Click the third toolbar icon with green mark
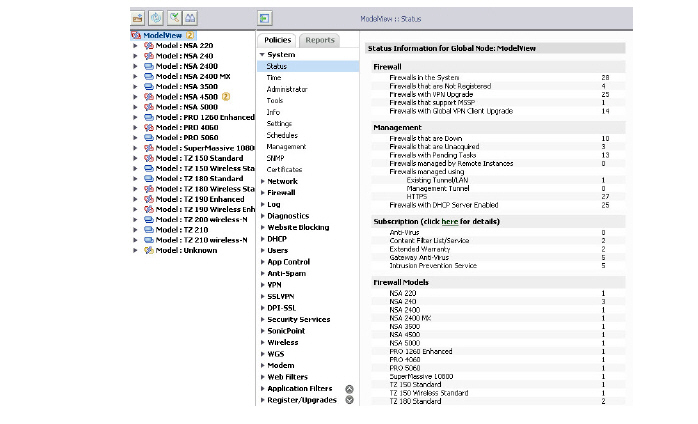 pos(174,18)
